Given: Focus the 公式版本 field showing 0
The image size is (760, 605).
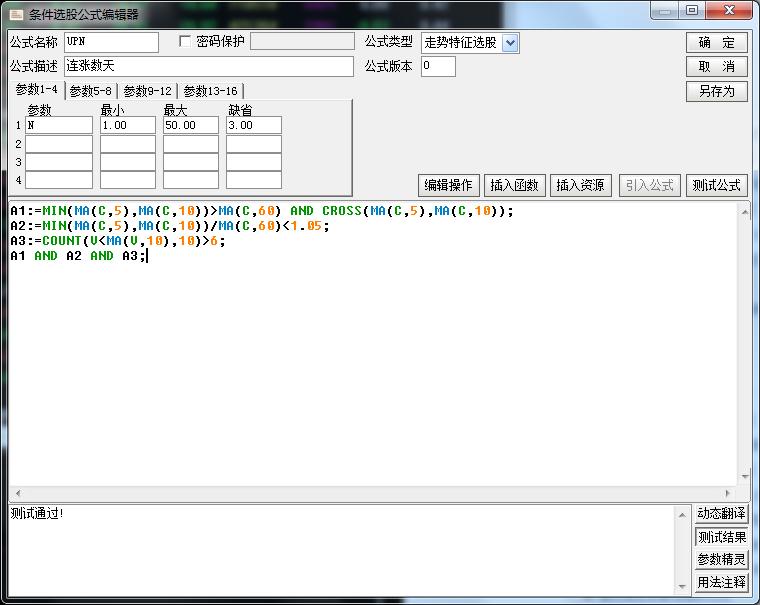Looking at the screenshot, I should point(438,66).
